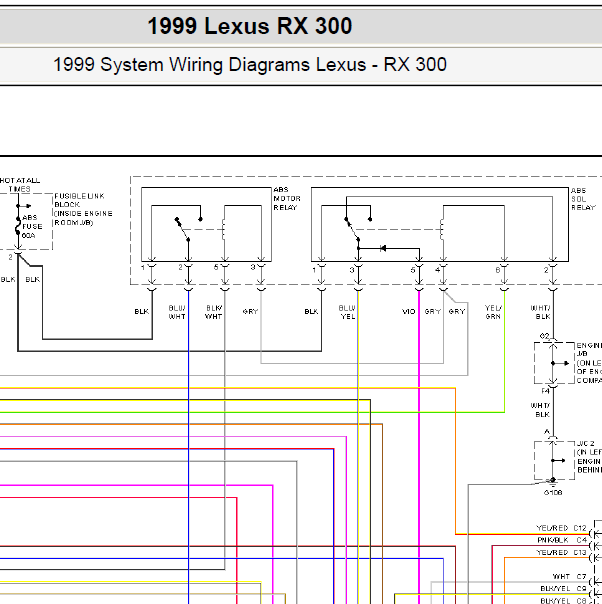Click the "C12" connector pin label

(x=580, y=528)
